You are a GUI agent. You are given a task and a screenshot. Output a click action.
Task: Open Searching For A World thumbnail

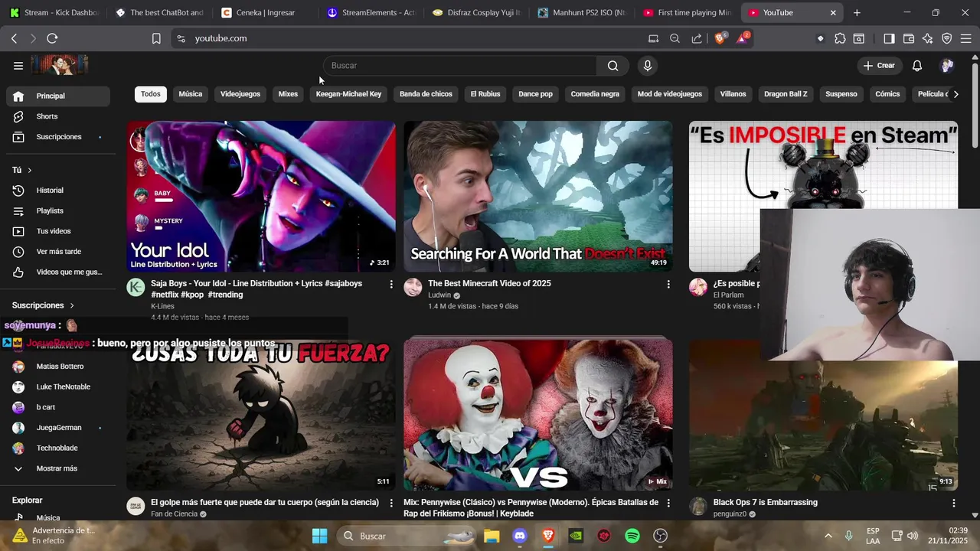pos(538,197)
